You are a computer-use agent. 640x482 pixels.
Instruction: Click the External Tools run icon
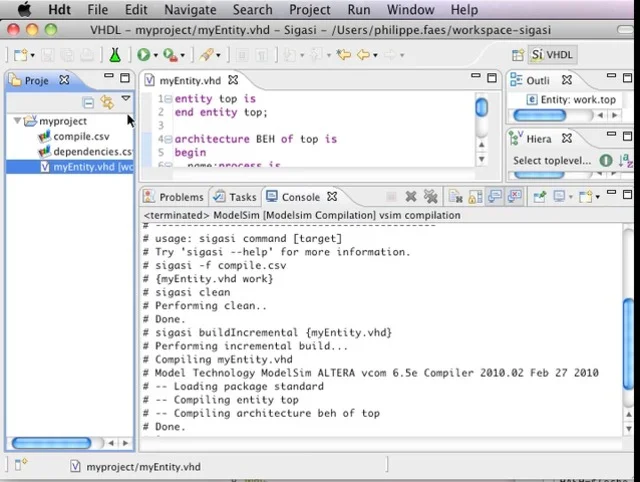170,55
